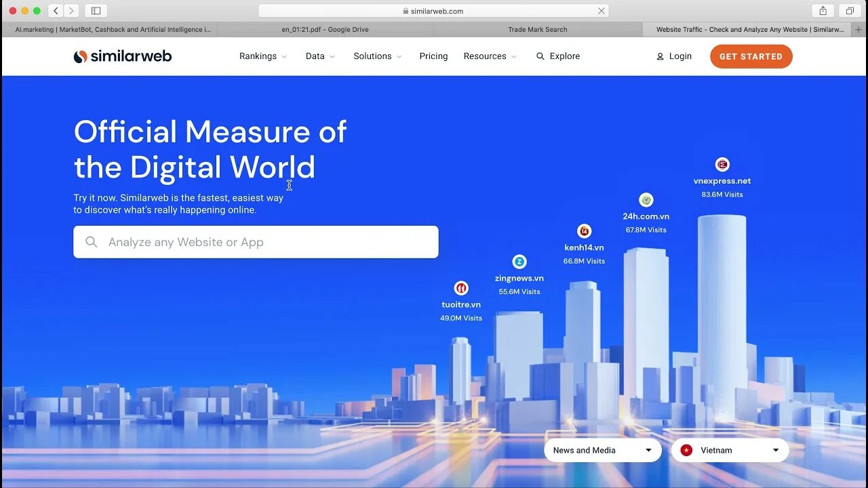
Task: Click the Similarweb logo
Action: pyautogui.click(x=123, y=56)
